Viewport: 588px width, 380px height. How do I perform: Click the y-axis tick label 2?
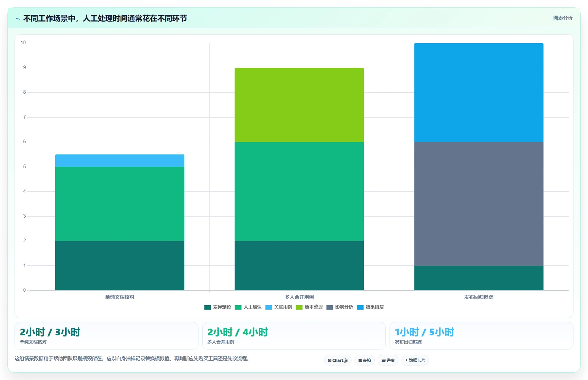click(x=25, y=241)
